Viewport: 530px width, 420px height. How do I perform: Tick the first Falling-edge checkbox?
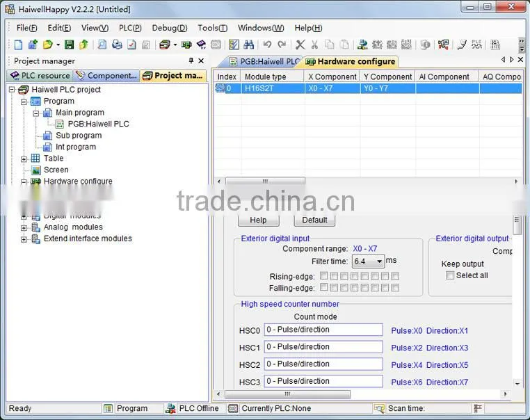(323, 288)
